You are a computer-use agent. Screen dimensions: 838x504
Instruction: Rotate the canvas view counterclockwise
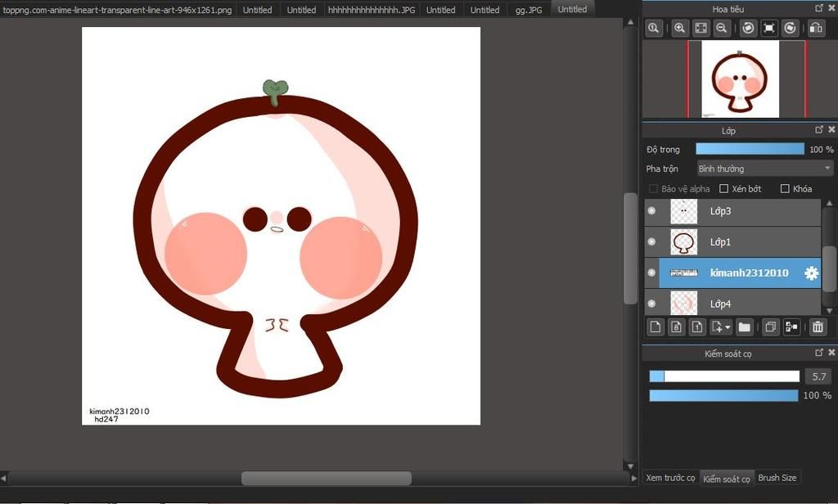748,29
